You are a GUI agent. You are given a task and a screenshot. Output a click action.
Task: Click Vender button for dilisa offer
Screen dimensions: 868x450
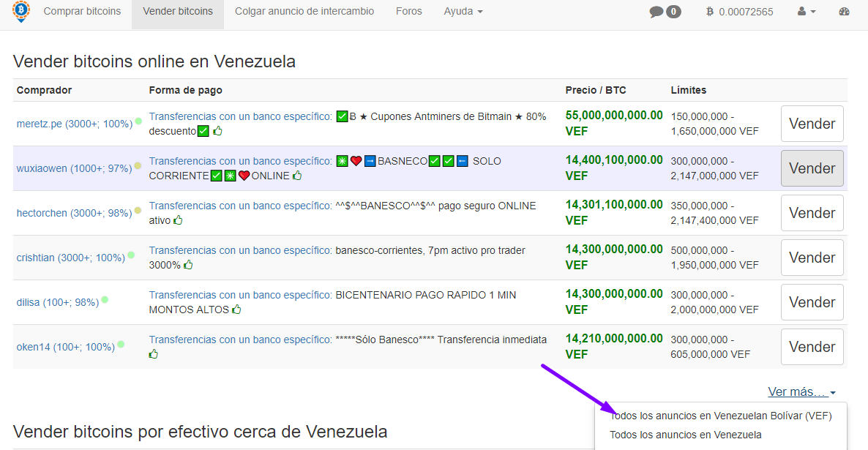tap(812, 302)
